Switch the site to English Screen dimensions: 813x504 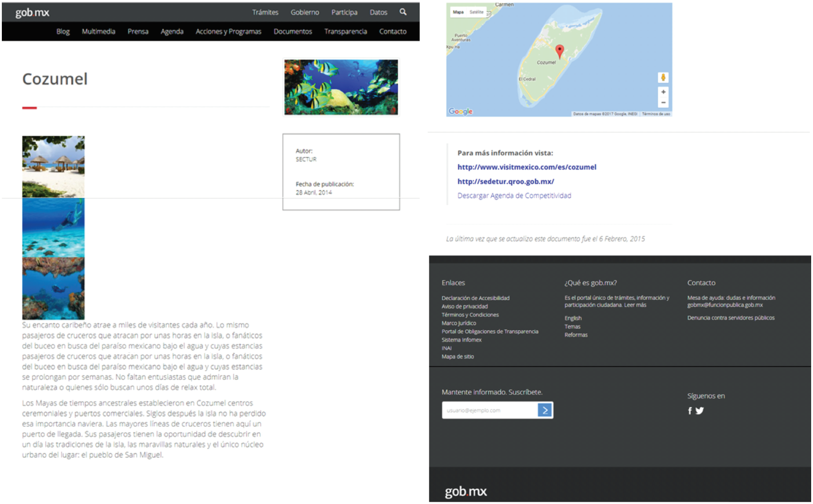(573, 318)
